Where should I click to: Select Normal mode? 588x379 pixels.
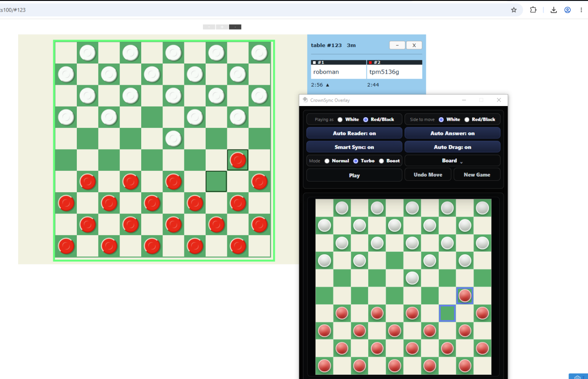click(x=327, y=161)
